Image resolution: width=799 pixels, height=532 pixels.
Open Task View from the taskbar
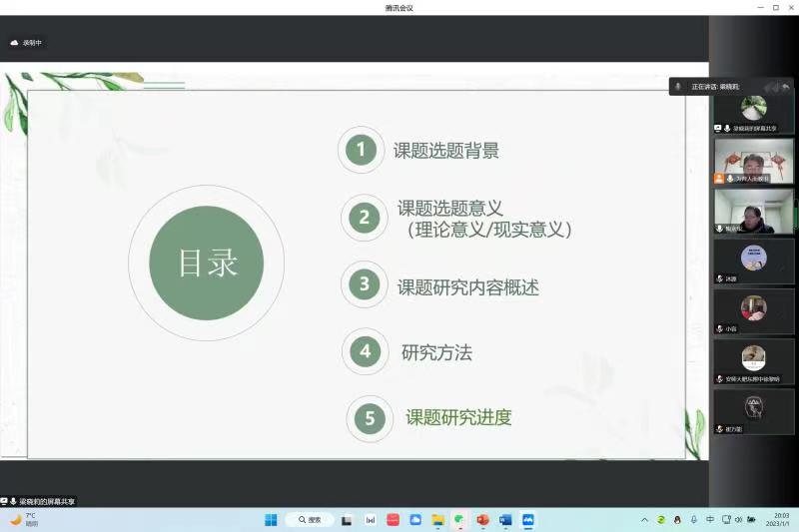click(x=347, y=520)
